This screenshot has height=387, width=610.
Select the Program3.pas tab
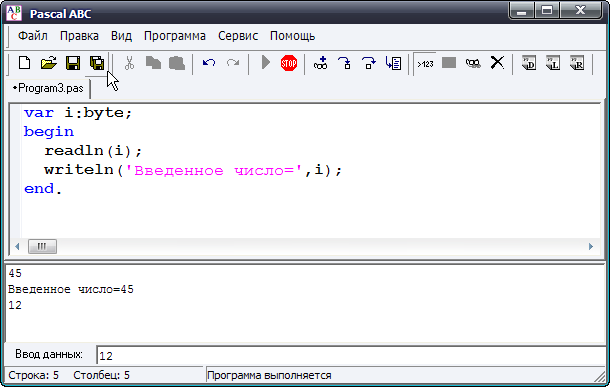[49, 88]
